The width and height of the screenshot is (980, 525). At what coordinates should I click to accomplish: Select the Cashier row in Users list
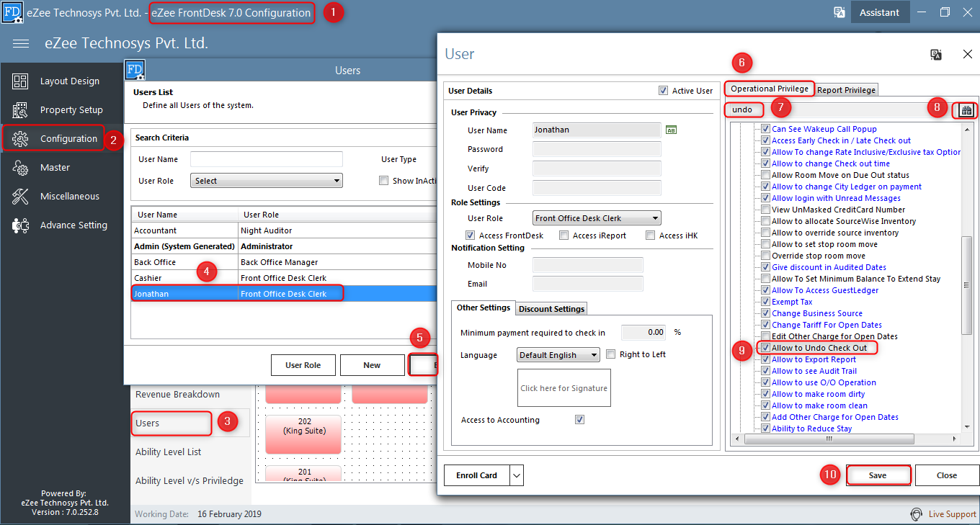tap(285, 278)
